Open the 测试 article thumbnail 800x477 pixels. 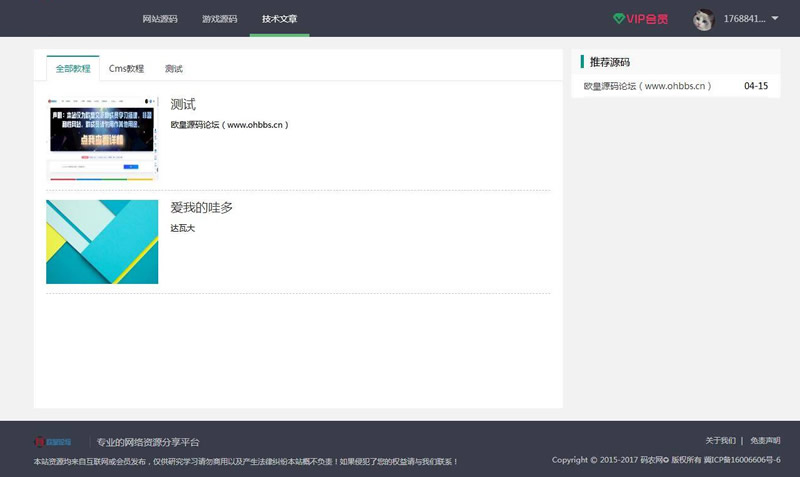click(102, 138)
